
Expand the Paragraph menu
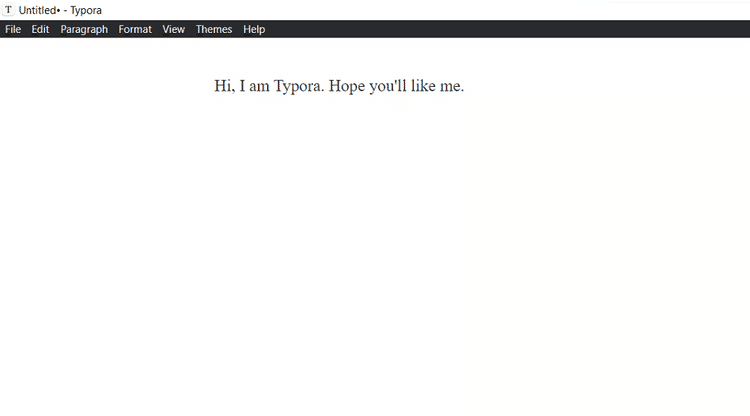point(84,29)
